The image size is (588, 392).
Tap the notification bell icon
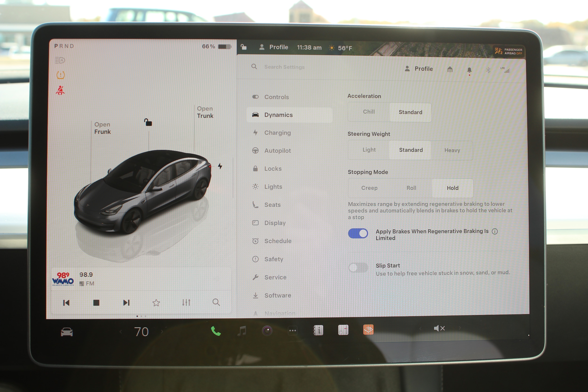(x=469, y=70)
